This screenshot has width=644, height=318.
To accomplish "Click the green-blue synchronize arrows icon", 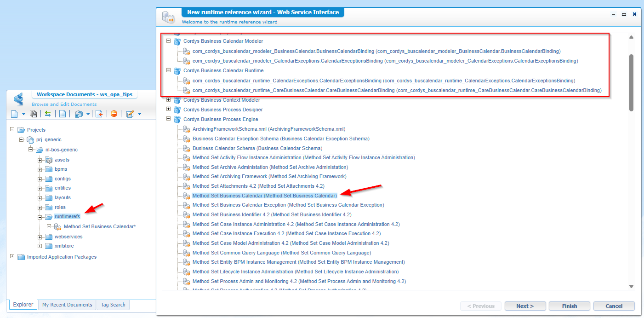I will 48,114.
